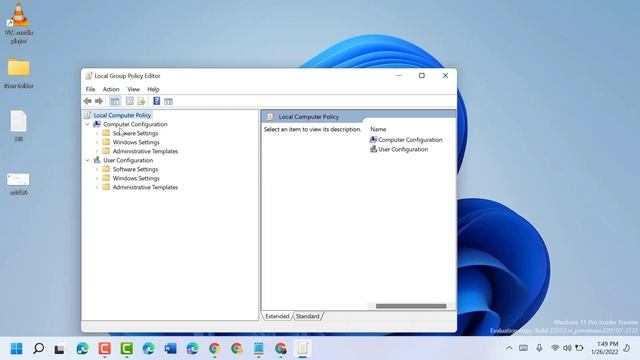
Task: Collapse the Computer Configuration tree node
Action: pyautogui.click(x=87, y=124)
